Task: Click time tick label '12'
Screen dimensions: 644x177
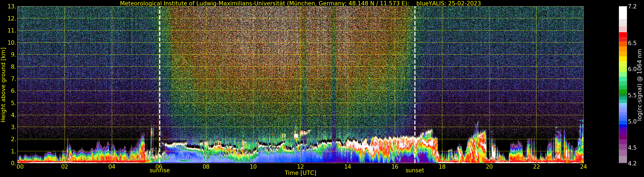Action: click(x=300, y=167)
